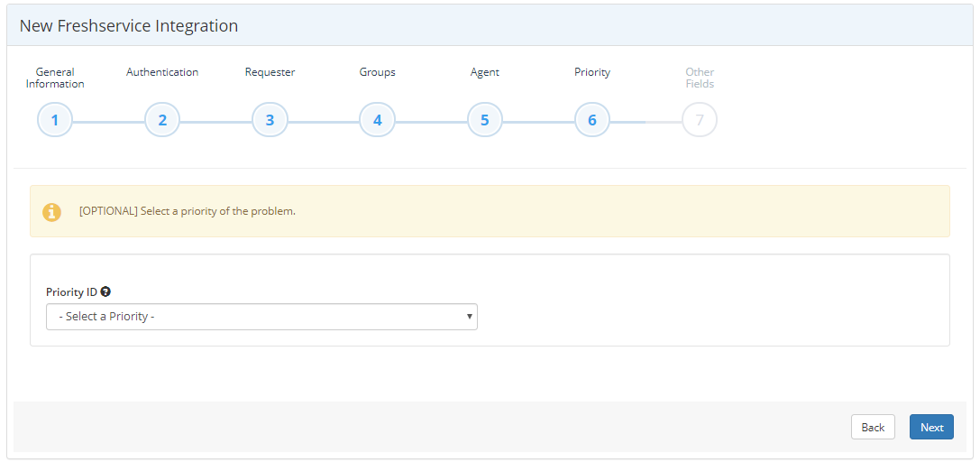Screen dimensions: 980x462
Task: Switch to the Authentication step label
Action: (162, 72)
